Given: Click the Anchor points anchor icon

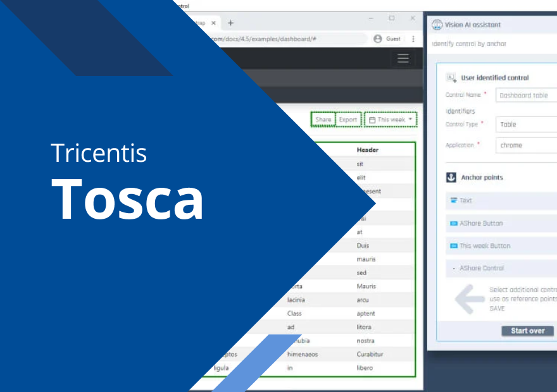Looking at the screenshot, I should pyautogui.click(x=450, y=177).
